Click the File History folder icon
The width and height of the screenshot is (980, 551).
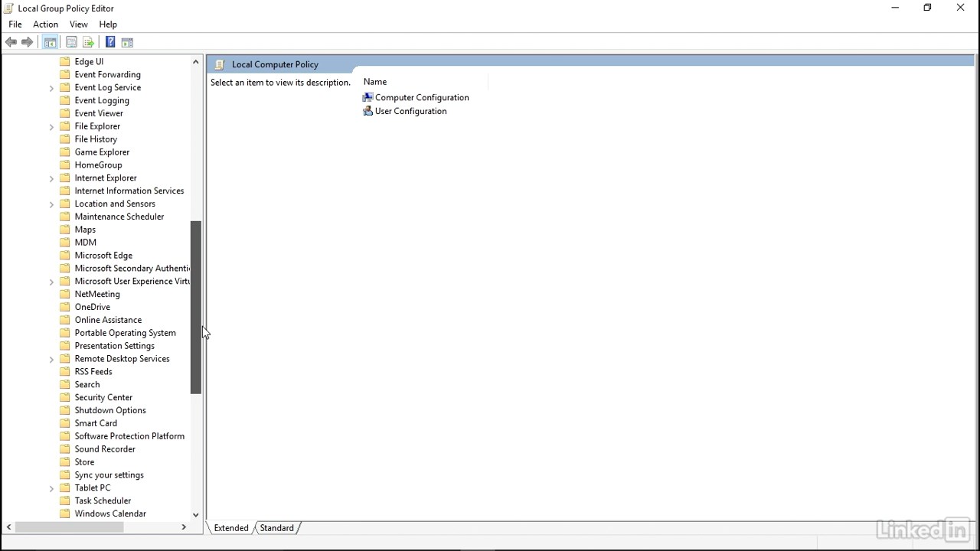pos(65,139)
